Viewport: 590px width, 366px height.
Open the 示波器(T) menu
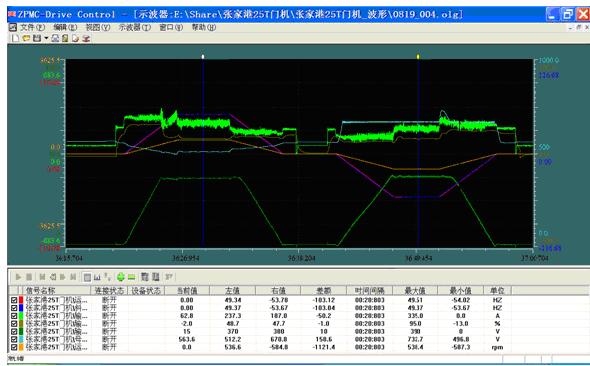(x=134, y=27)
